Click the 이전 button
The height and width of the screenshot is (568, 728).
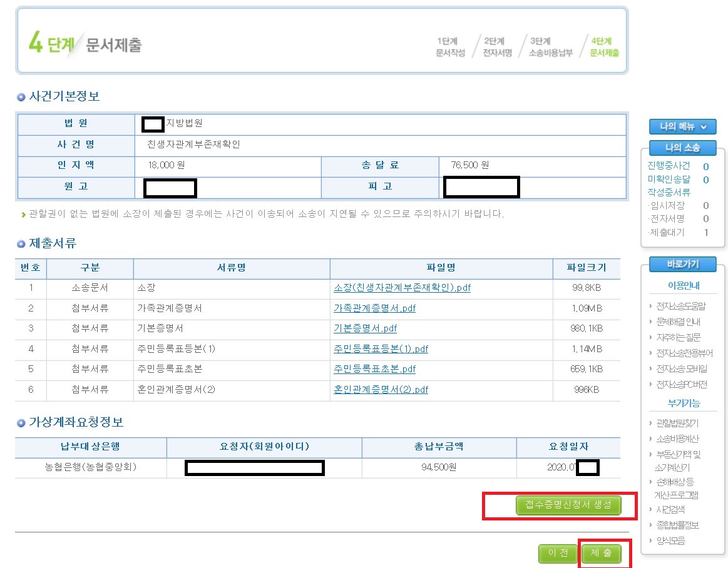point(558,553)
